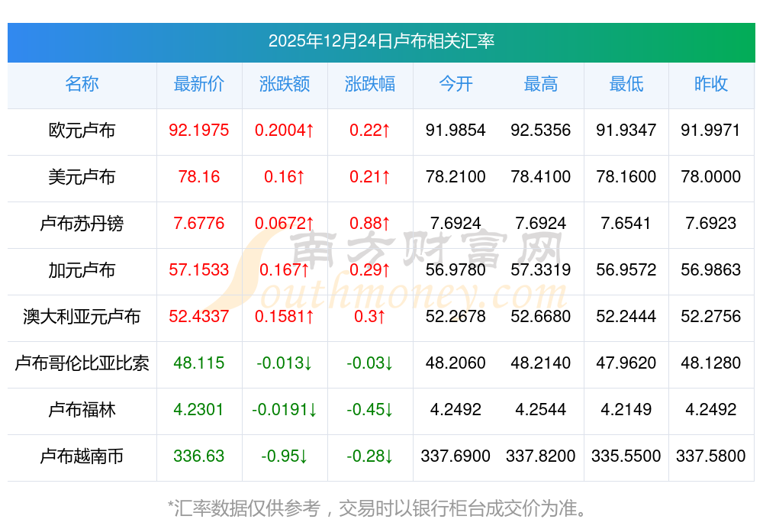This screenshot has width=763, height=532.
Task: Click the 最高 column header
Action: 541,84
